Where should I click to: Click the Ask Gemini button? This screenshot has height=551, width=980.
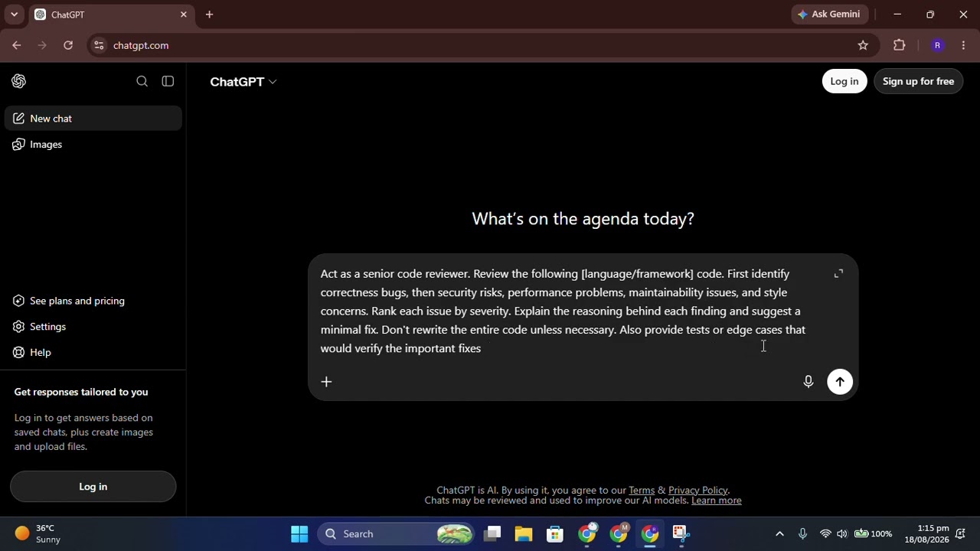tap(829, 15)
